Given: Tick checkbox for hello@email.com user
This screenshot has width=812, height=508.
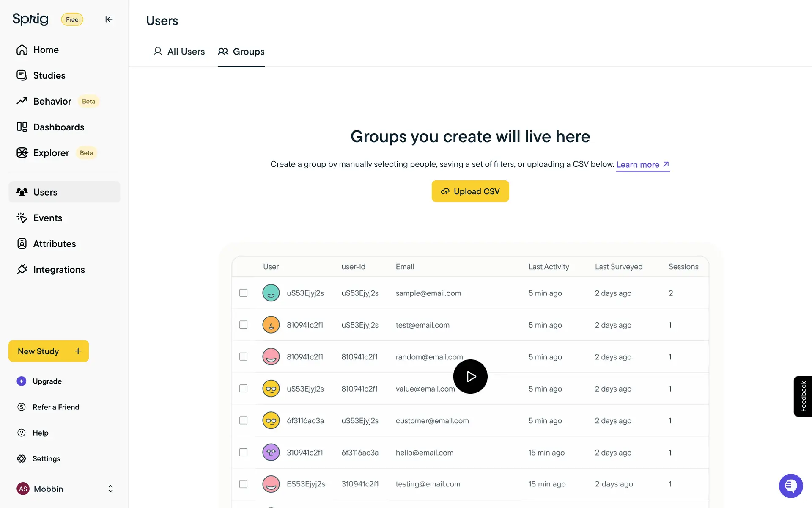Looking at the screenshot, I should tap(243, 452).
